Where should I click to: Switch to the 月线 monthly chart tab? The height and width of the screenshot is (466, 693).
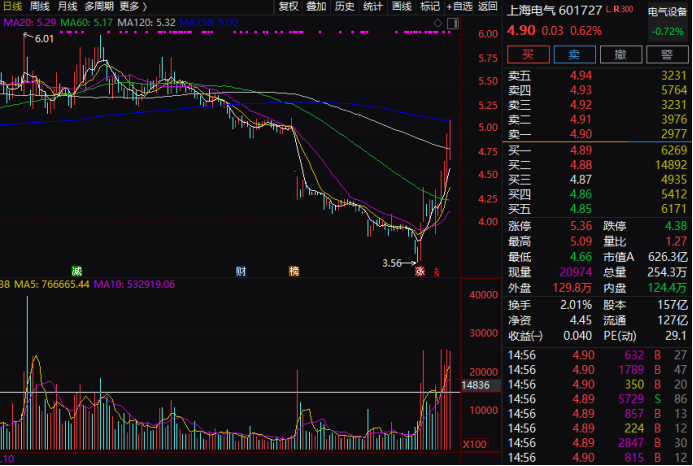(x=68, y=6)
